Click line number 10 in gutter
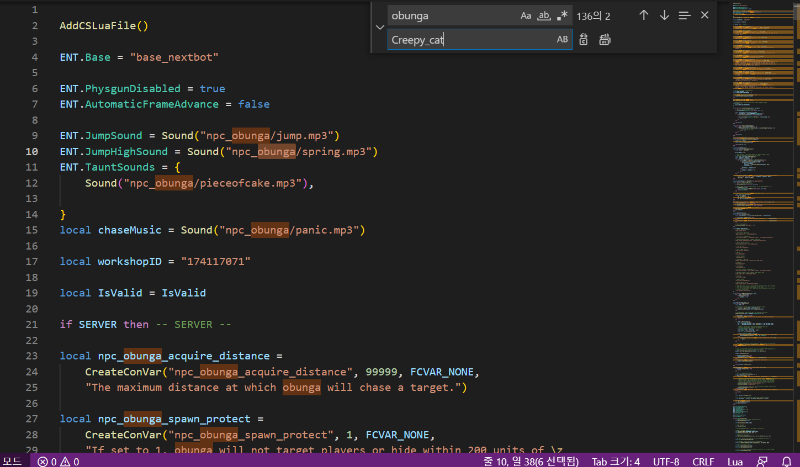The image size is (800, 467). pos(32,152)
